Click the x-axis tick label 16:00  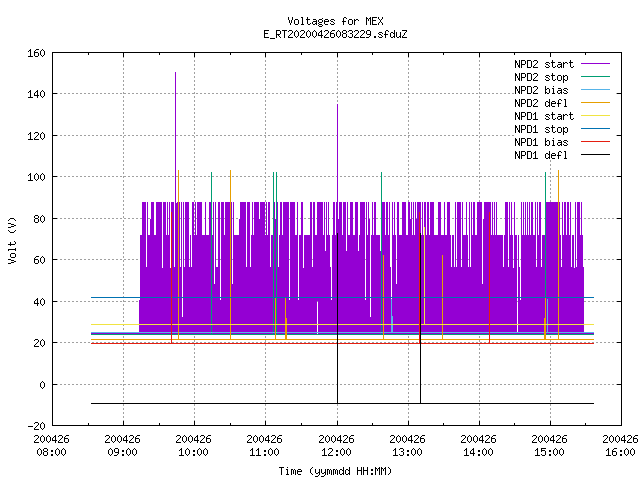(x=620, y=452)
